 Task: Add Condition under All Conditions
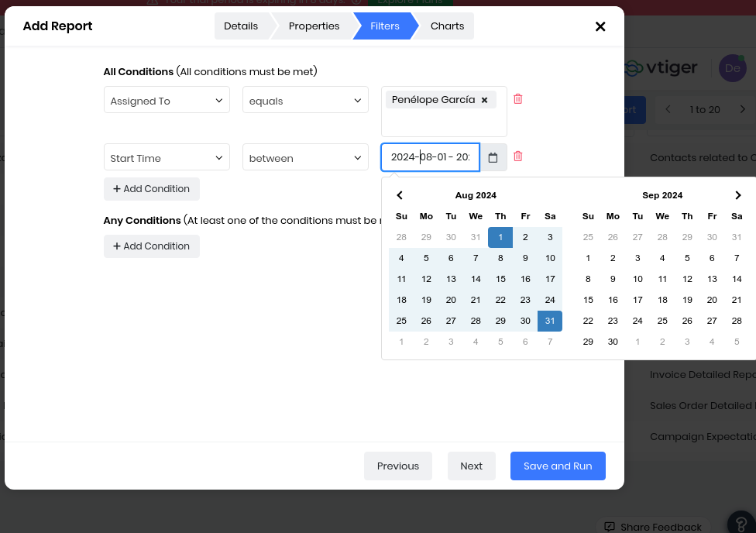(x=152, y=189)
